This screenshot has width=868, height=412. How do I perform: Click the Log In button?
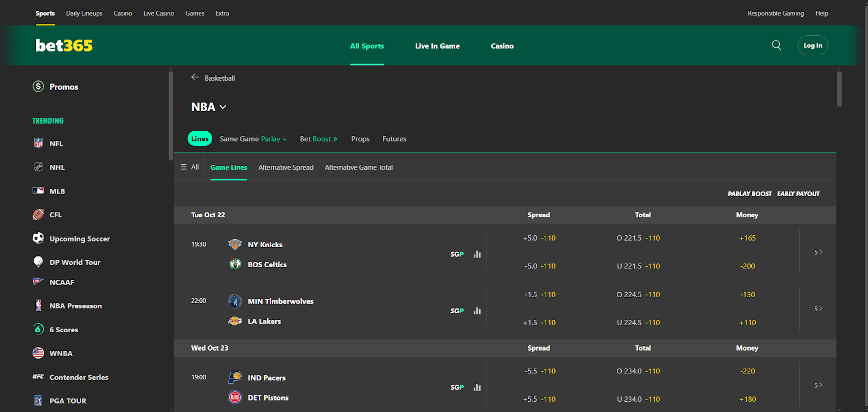coord(813,46)
